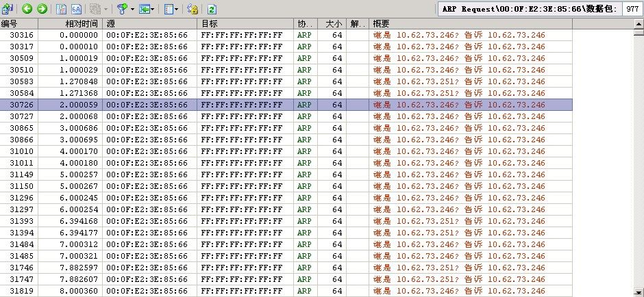Click the 概要 summary column header
The image size is (644, 297).
[471, 24]
